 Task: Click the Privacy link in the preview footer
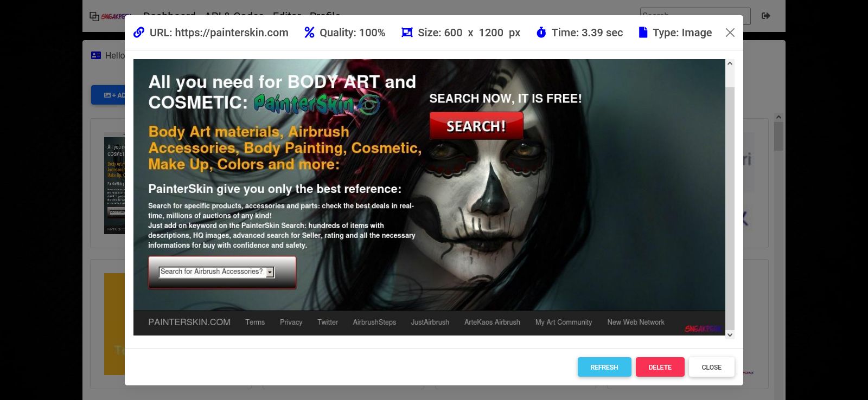click(291, 322)
